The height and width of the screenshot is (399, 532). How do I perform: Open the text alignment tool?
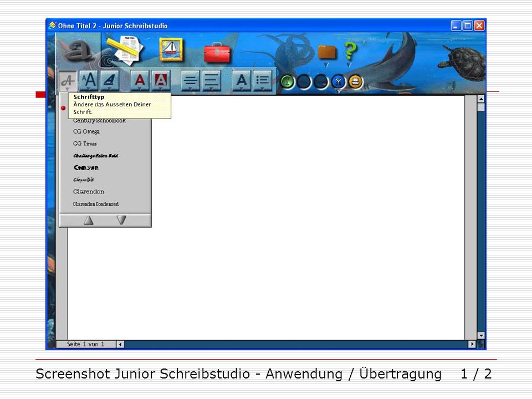(x=190, y=81)
